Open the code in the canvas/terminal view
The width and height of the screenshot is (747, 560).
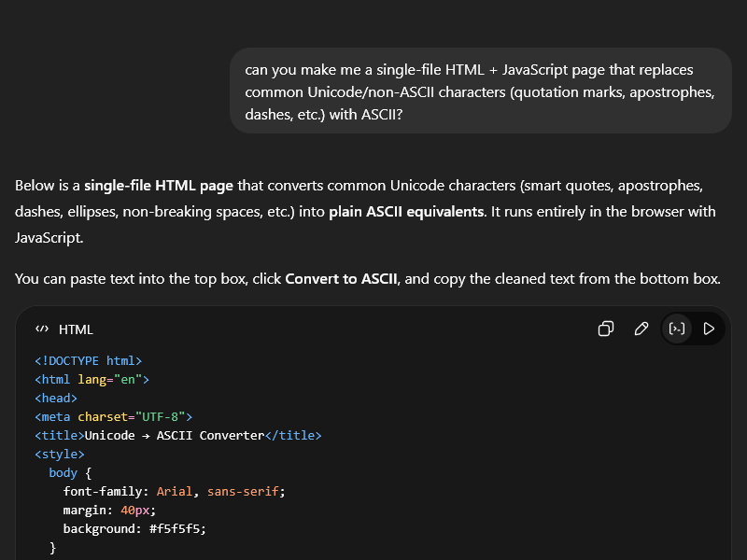pyautogui.click(x=676, y=329)
